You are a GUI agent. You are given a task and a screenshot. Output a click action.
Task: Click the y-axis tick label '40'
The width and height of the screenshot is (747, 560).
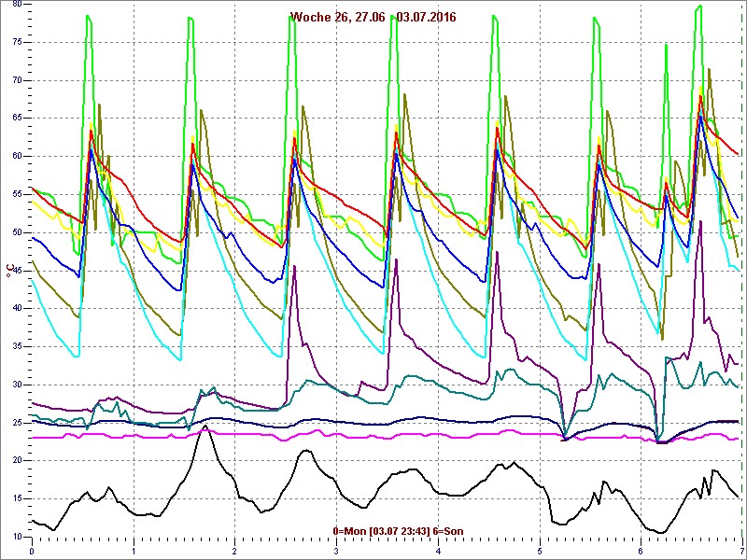17,309
